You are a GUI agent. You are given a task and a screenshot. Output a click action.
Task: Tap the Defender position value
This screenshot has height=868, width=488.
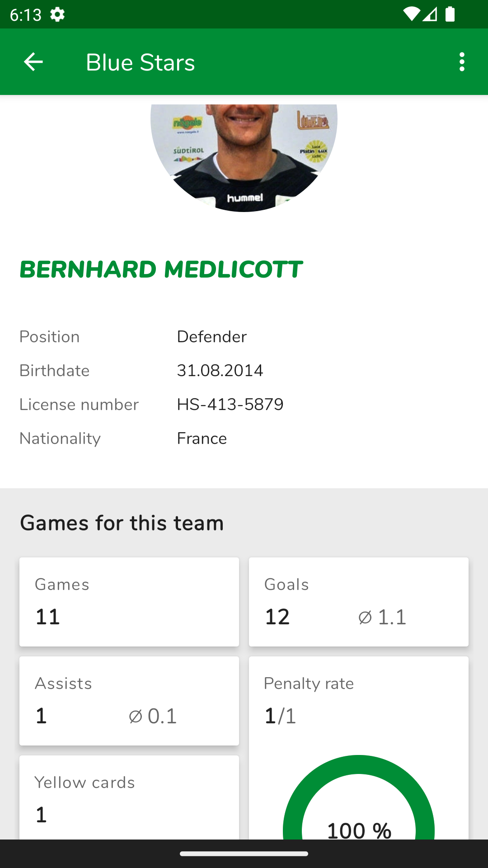(211, 337)
